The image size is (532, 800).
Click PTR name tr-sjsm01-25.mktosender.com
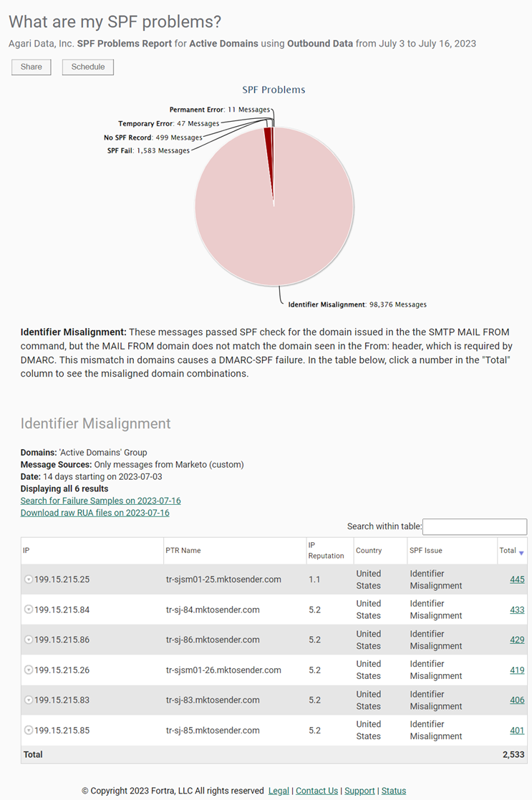(223, 579)
